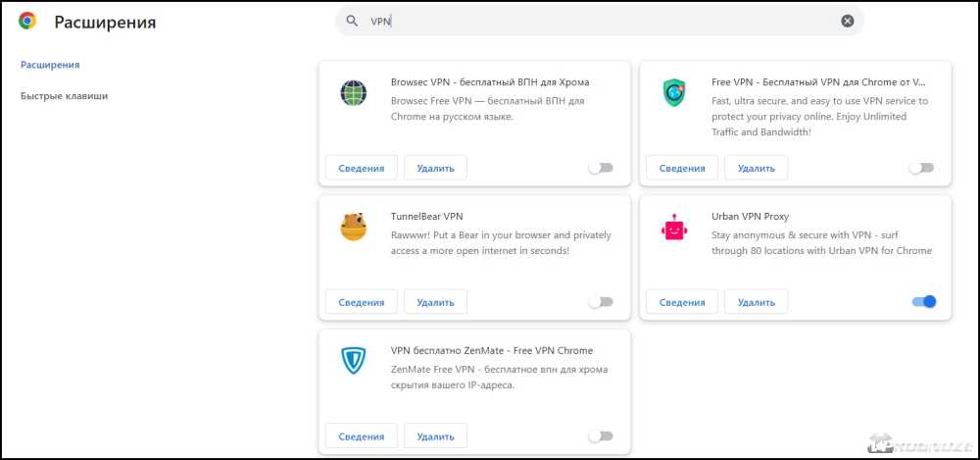Switch on the ZenMate VPN toggle

click(x=601, y=435)
